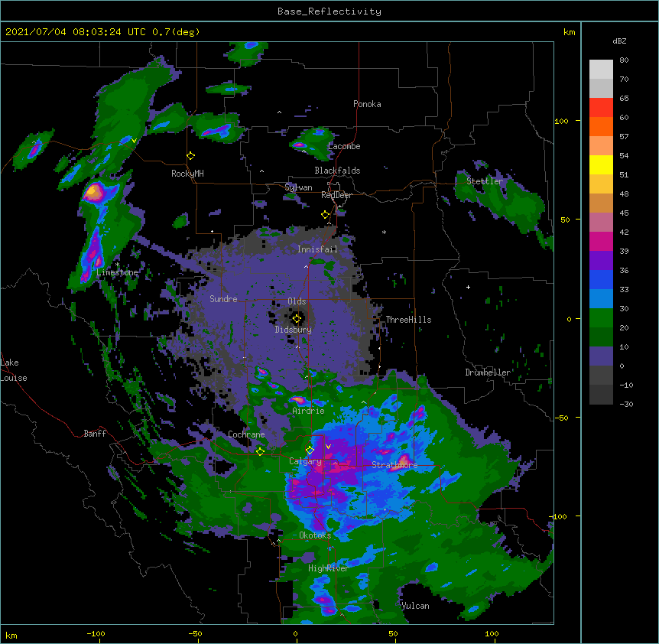Select the light gray 70–80 dBZ legend swatch
The height and width of the screenshot is (644, 659).
click(601, 70)
